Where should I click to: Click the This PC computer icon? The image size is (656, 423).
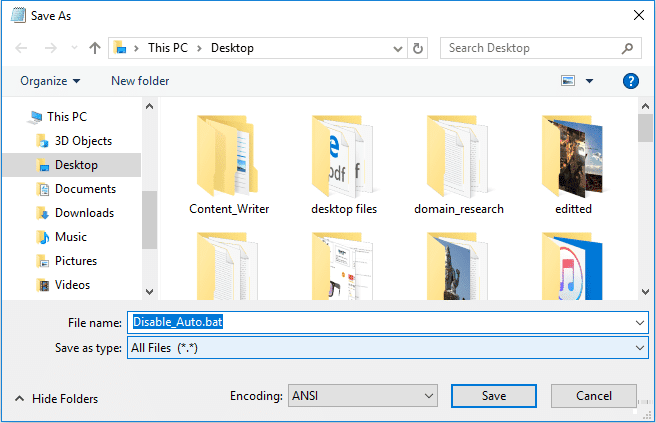(35, 117)
